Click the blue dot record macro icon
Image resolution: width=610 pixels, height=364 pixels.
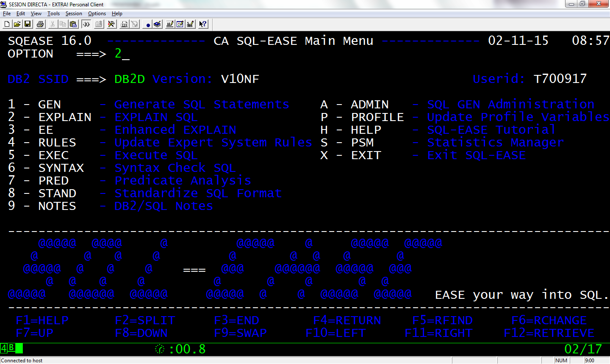[x=147, y=25]
